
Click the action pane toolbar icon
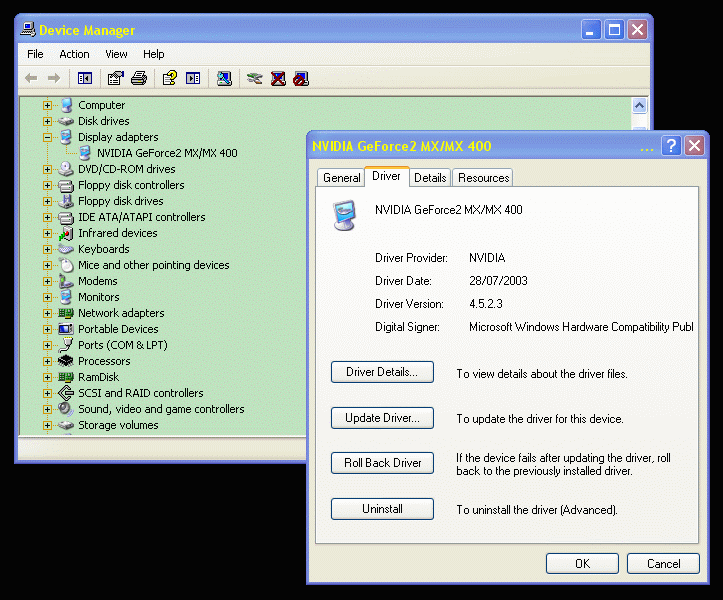pyautogui.click(x=193, y=78)
